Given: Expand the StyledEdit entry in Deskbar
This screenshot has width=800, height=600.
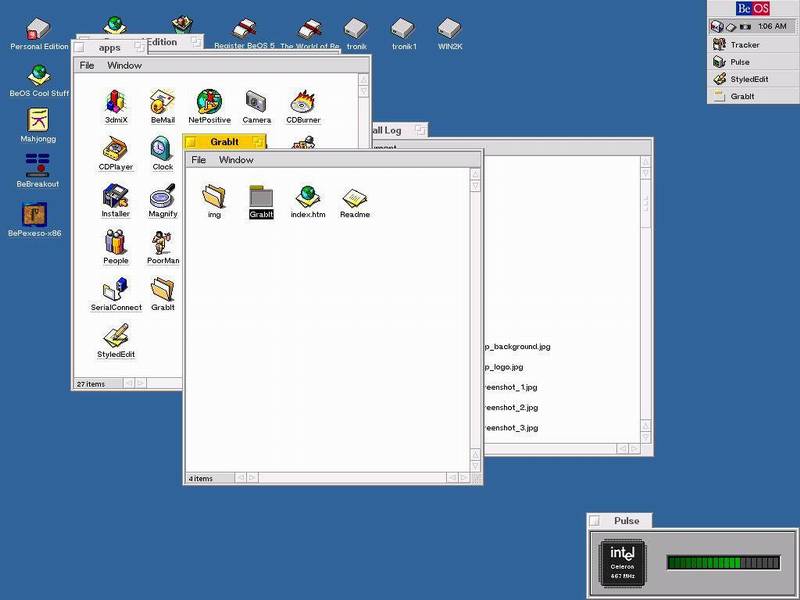Looking at the screenshot, I should click(752, 79).
